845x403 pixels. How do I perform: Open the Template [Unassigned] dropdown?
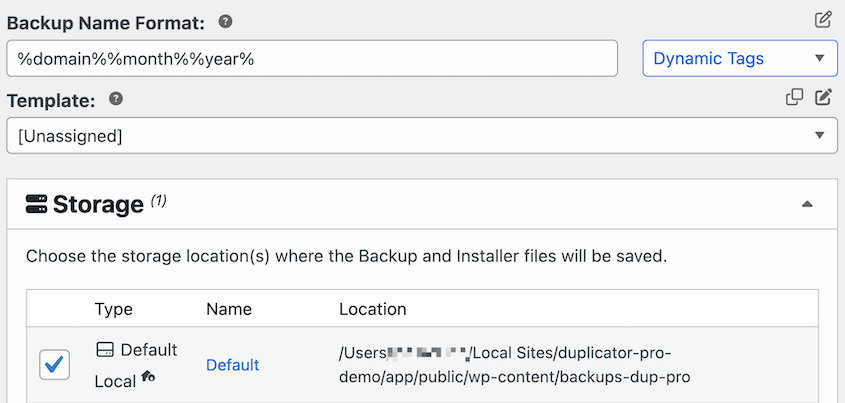tap(422, 136)
